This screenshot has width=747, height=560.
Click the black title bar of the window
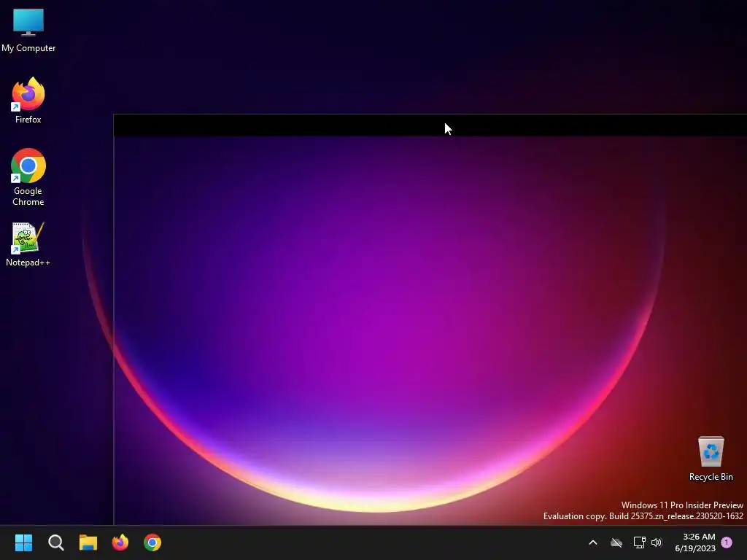pyautogui.click(x=430, y=125)
